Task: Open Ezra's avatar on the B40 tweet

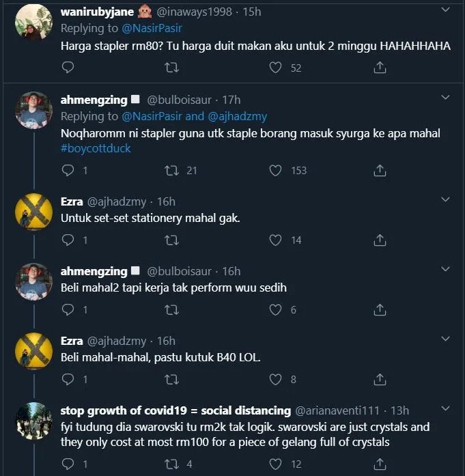Action: [33, 351]
